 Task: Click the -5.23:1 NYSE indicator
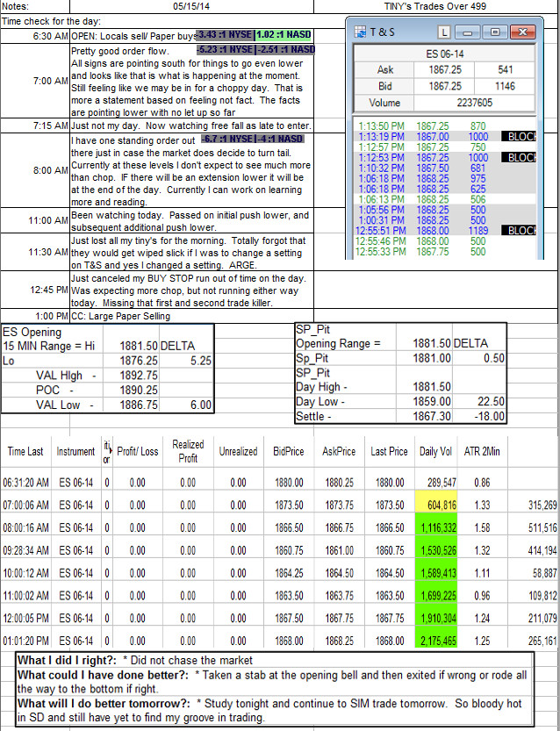[226, 49]
